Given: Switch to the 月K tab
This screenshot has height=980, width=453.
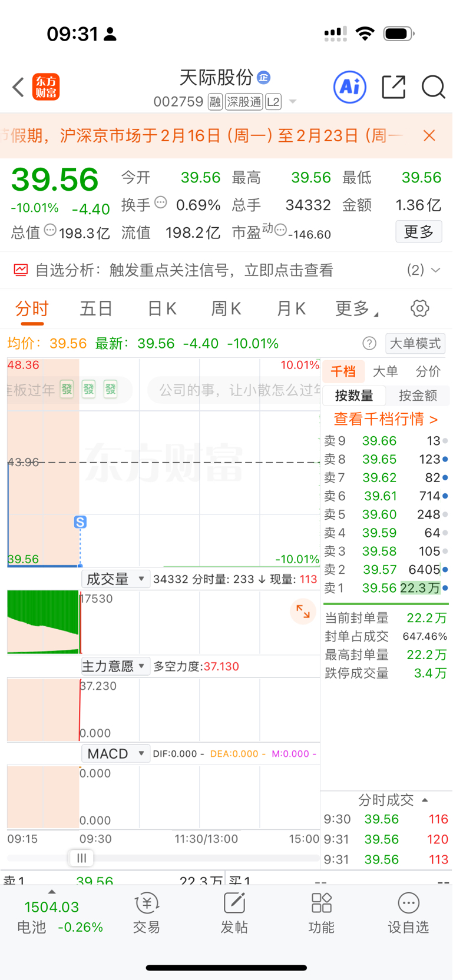Looking at the screenshot, I should pos(291,308).
